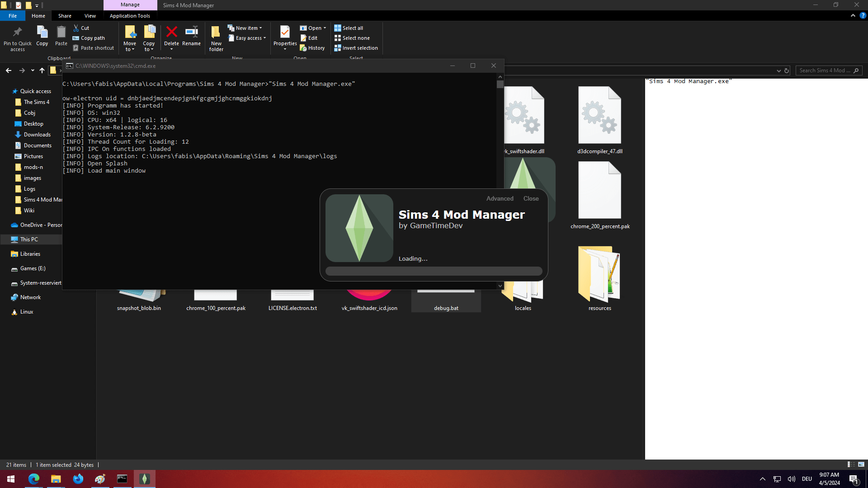The width and height of the screenshot is (868, 488).
Task: Open d3dcompiler_47.dll file
Action: point(599,120)
